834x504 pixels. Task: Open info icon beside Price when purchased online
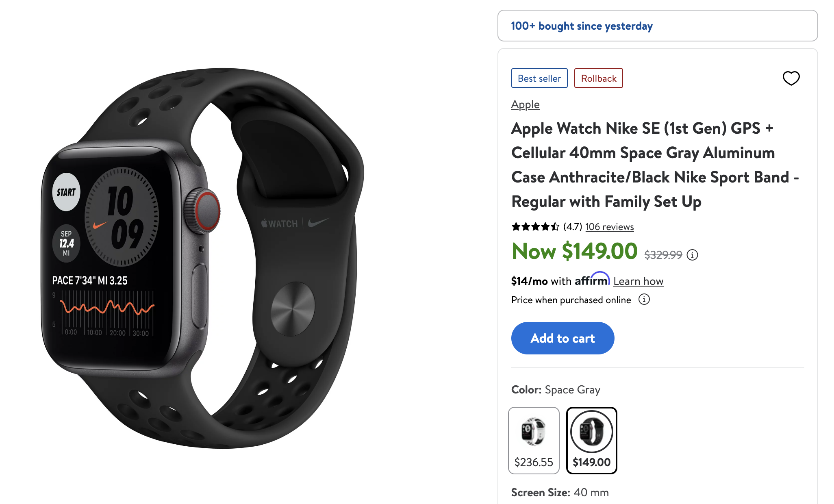tap(644, 300)
